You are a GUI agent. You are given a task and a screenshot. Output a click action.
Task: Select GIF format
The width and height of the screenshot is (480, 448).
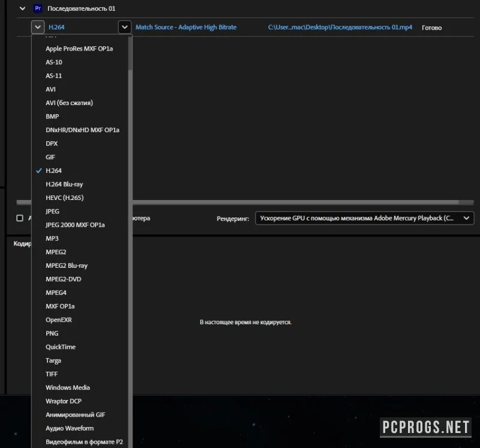coord(50,157)
